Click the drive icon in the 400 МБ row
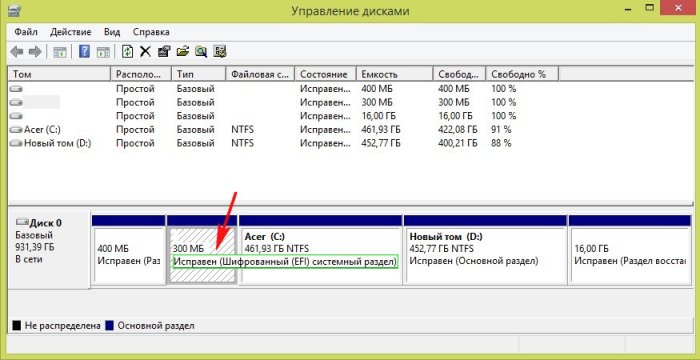Screen dimensions: 700x360 pyautogui.click(x=17, y=89)
